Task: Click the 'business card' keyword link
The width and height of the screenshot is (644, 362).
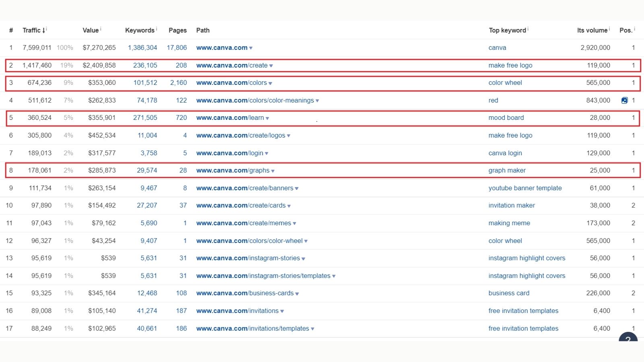Action: click(509, 293)
